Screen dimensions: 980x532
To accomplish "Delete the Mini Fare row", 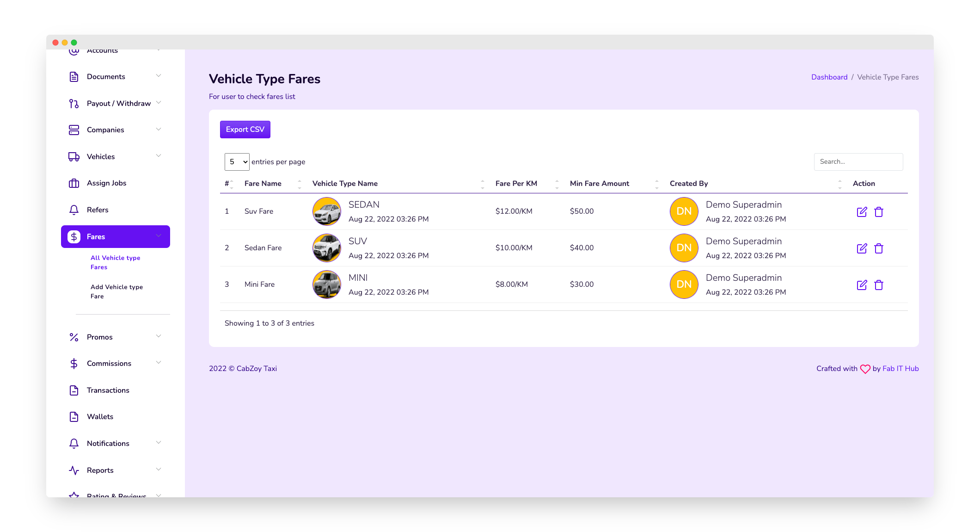I will [879, 285].
